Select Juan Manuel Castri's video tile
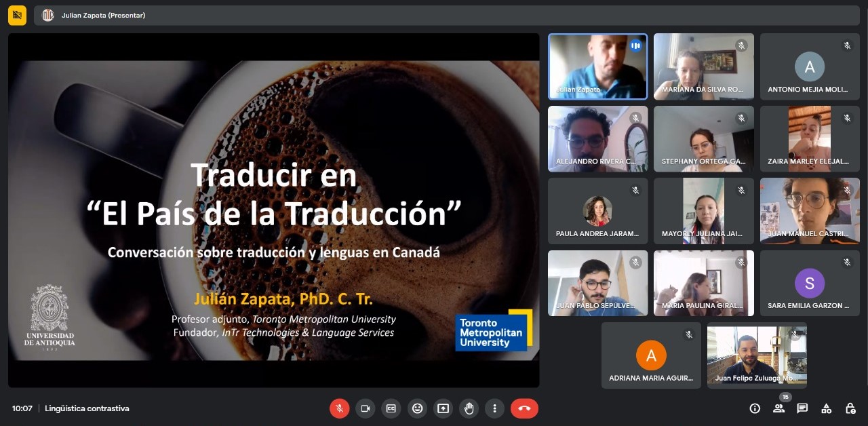Screen dimensions: 868x426 pyautogui.click(x=810, y=211)
